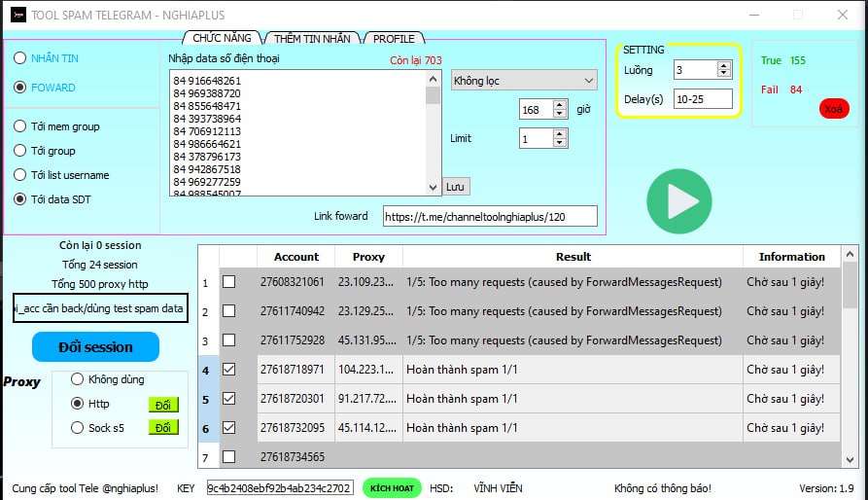The image size is (868, 500).
Task: Increase the Limit value spinner
Action: (x=559, y=134)
